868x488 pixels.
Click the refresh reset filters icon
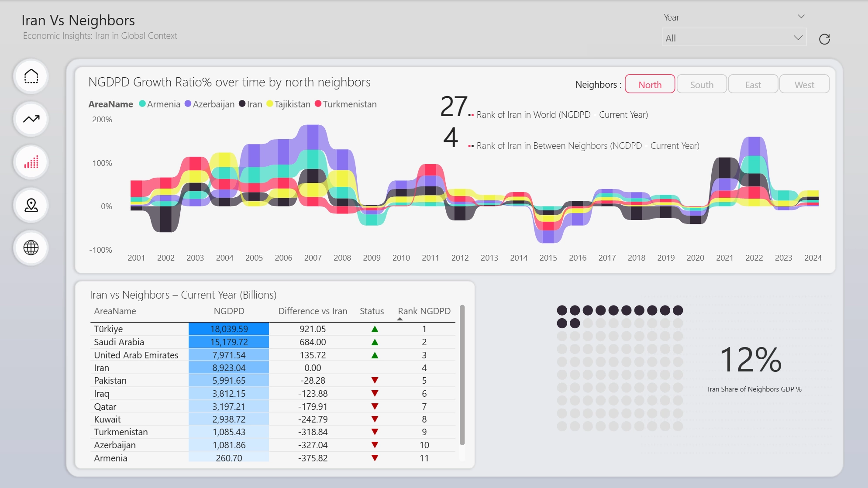[824, 39]
